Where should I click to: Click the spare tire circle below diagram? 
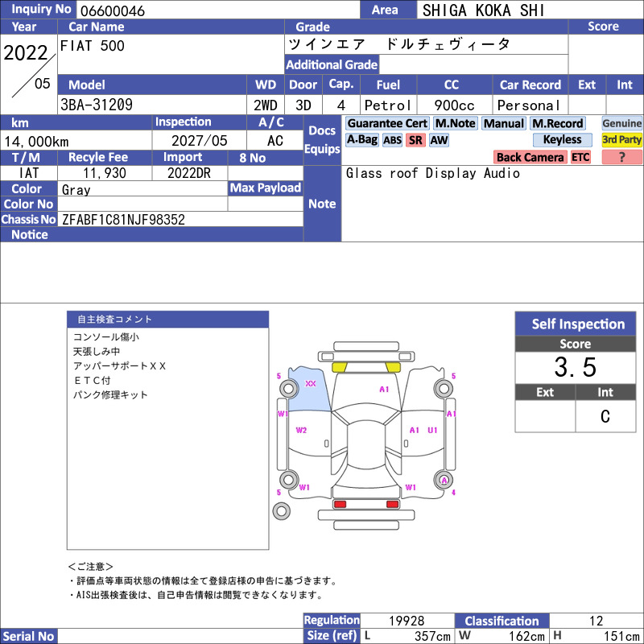click(x=281, y=511)
